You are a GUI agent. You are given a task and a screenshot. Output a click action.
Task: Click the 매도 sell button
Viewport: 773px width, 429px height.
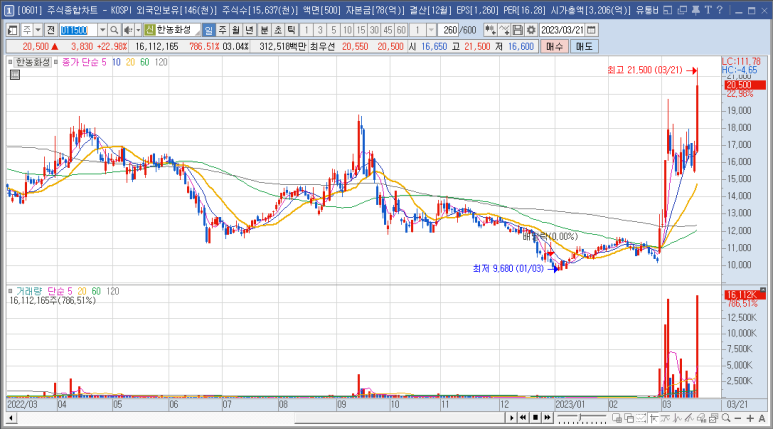(584, 46)
